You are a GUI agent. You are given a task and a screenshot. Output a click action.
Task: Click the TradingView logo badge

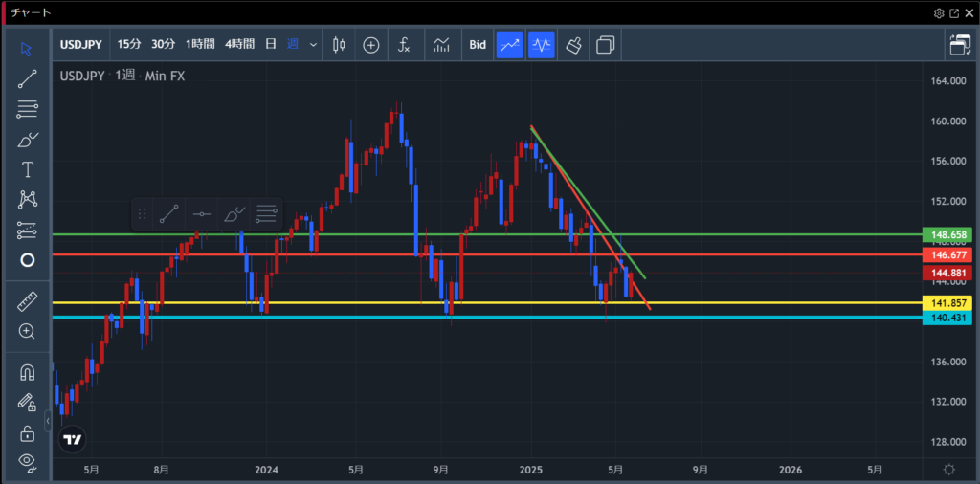pyautogui.click(x=72, y=440)
